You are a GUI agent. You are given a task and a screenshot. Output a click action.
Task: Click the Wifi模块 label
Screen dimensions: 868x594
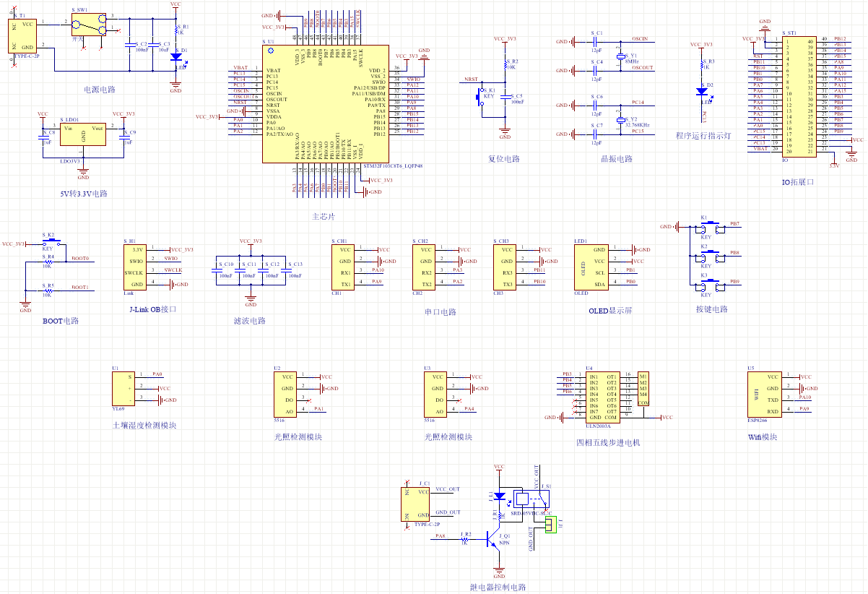coord(763,436)
